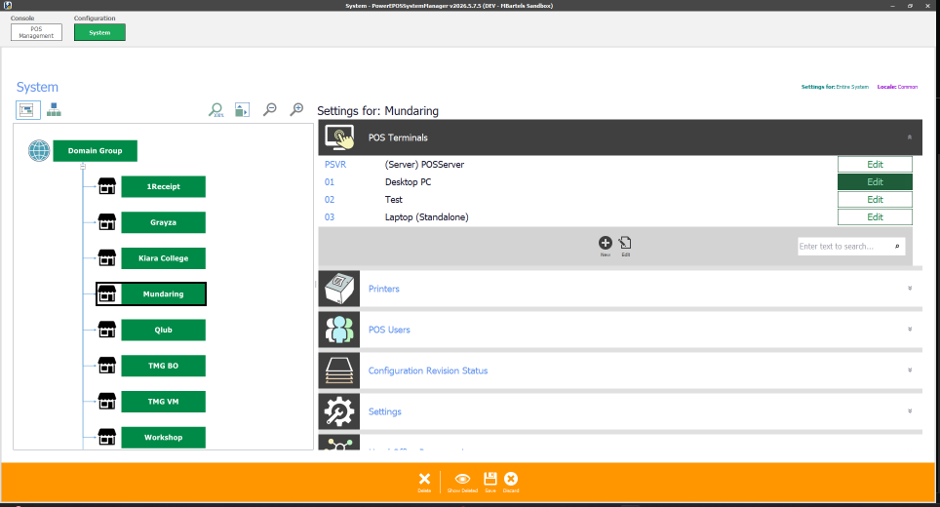Click the store icon beside Grayza

(107, 222)
